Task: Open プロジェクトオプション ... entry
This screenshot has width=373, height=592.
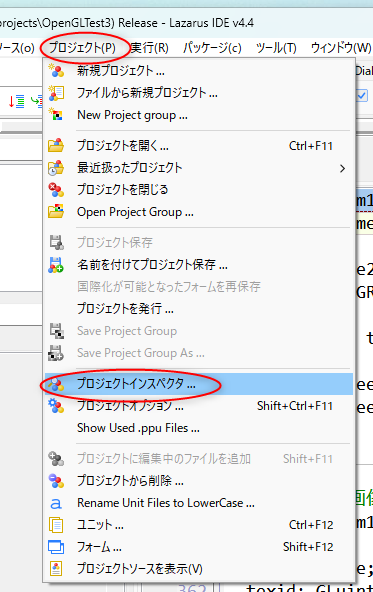Action: 199,406
